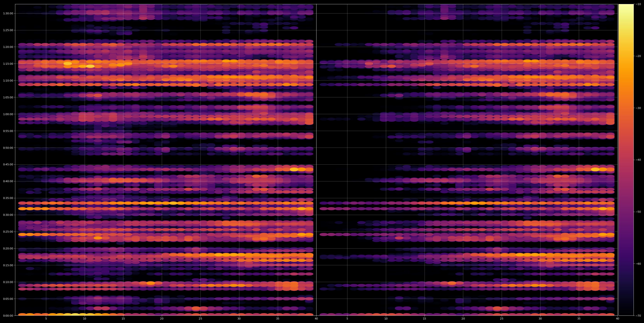The image size is (644, 323).
Task: Select the −60 colorbar tick label
Action: click(x=638, y=264)
